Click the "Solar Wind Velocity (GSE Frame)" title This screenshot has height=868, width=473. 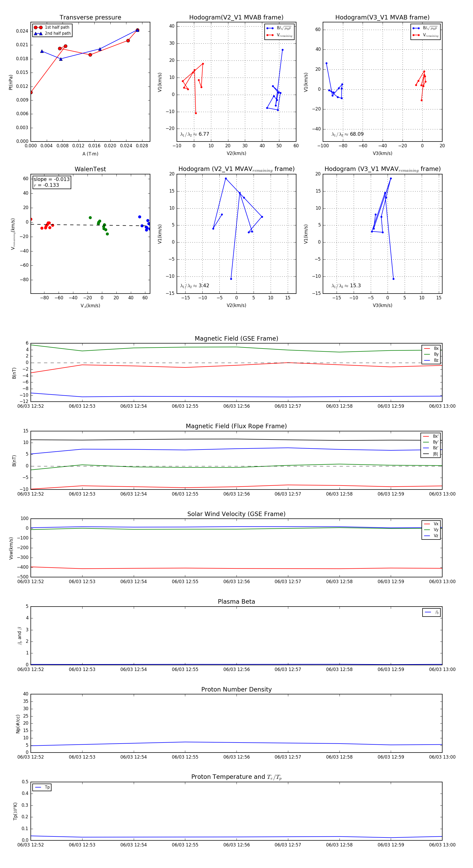point(236,514)
